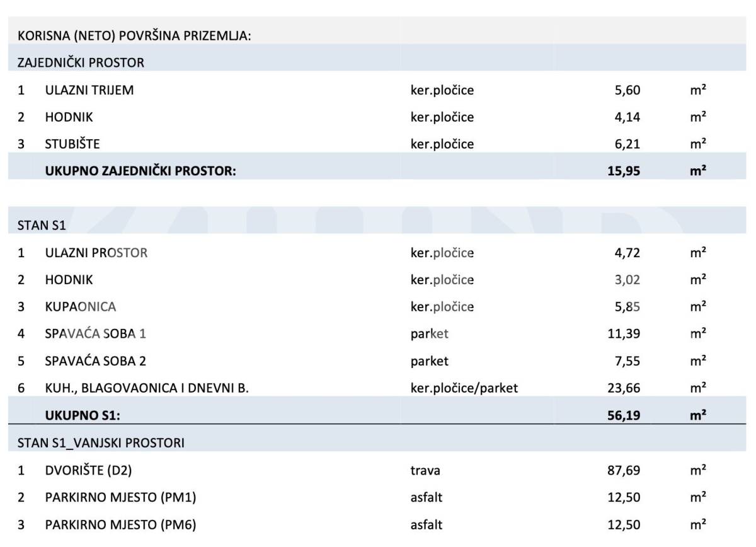This screenshot has height=547, width=756.
Task: Click the 'KORISNA (NETO) POVRŠINA PRIZEMLJA:' heading
Action: [134, 36]
